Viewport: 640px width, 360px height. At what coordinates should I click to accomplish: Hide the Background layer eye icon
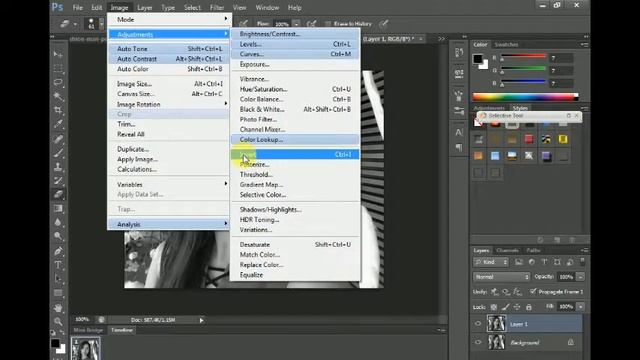pos(478,342)
